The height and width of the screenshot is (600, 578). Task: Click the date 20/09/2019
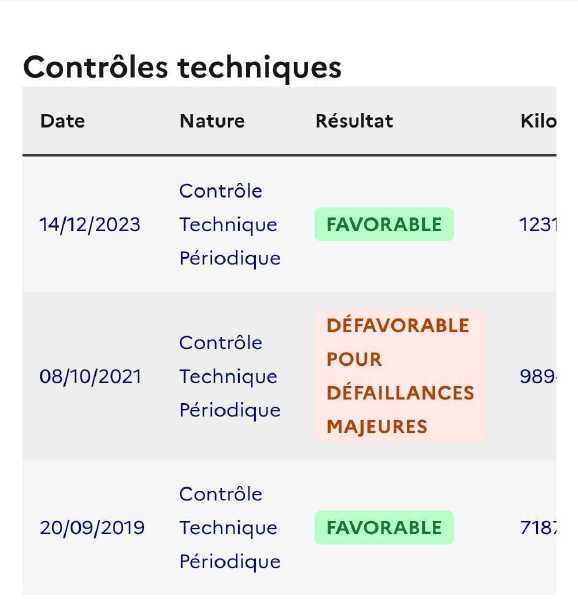coord(92,528)
